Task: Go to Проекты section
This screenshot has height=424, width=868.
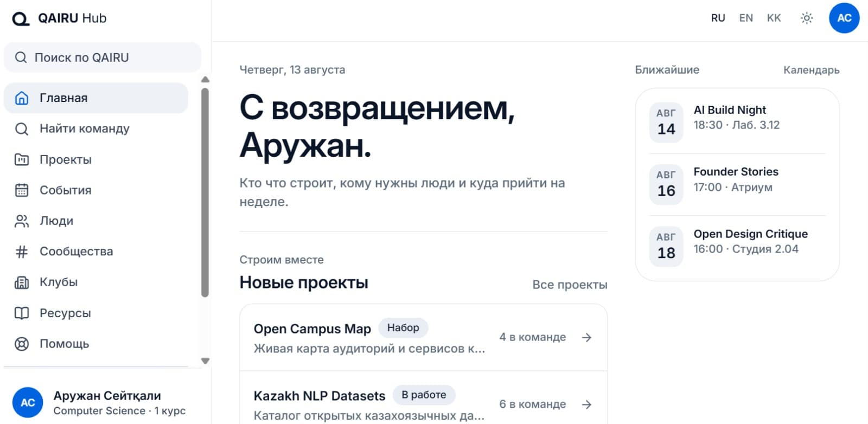Action: 96,159
